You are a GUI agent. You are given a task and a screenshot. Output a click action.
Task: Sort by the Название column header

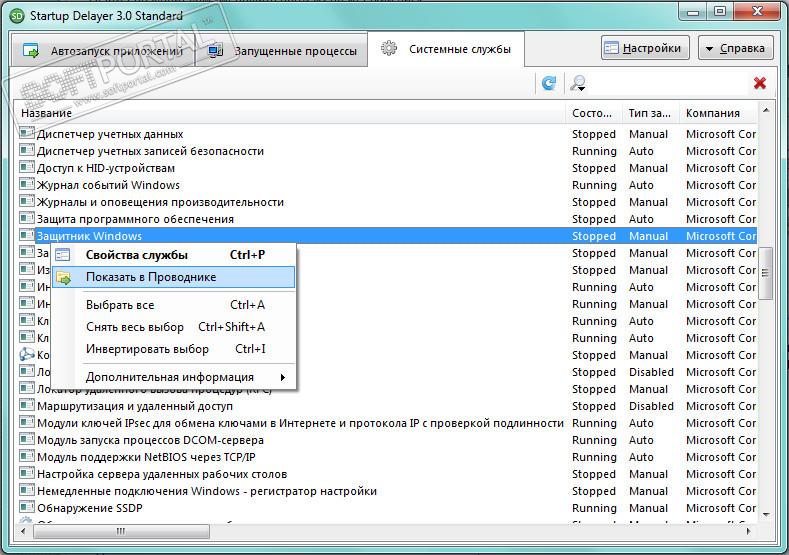[x=290, y=113]
